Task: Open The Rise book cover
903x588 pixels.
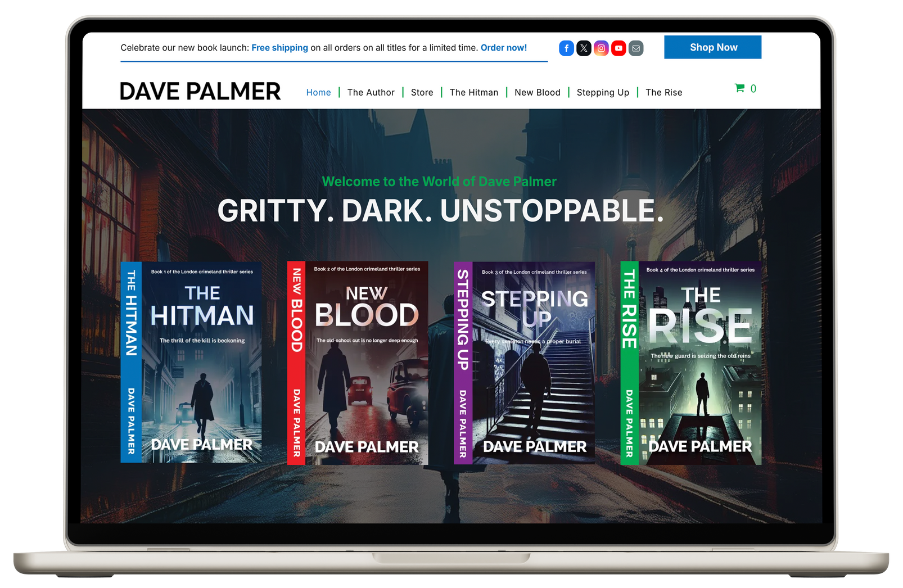Action: (x=691, y=363)
